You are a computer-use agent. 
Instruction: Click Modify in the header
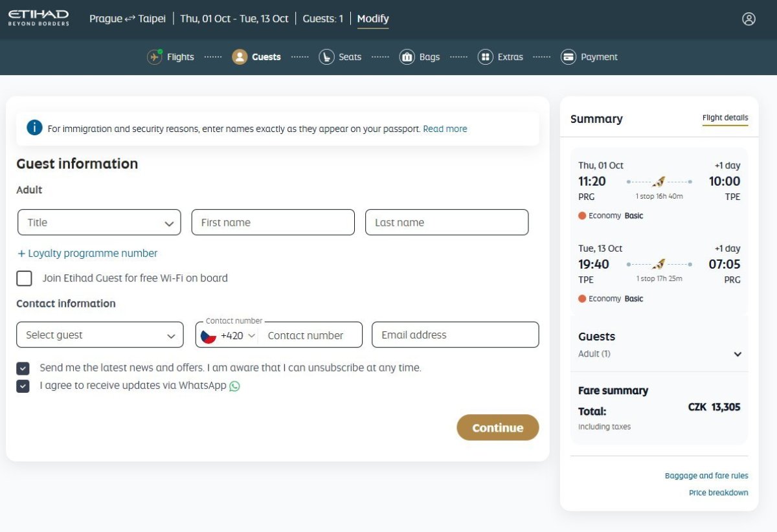[373, 19]
